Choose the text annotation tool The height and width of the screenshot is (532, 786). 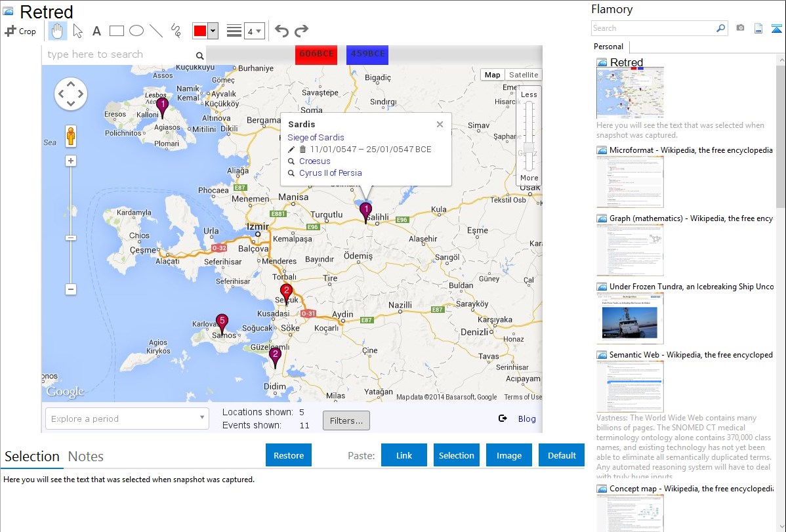(96, 31)
